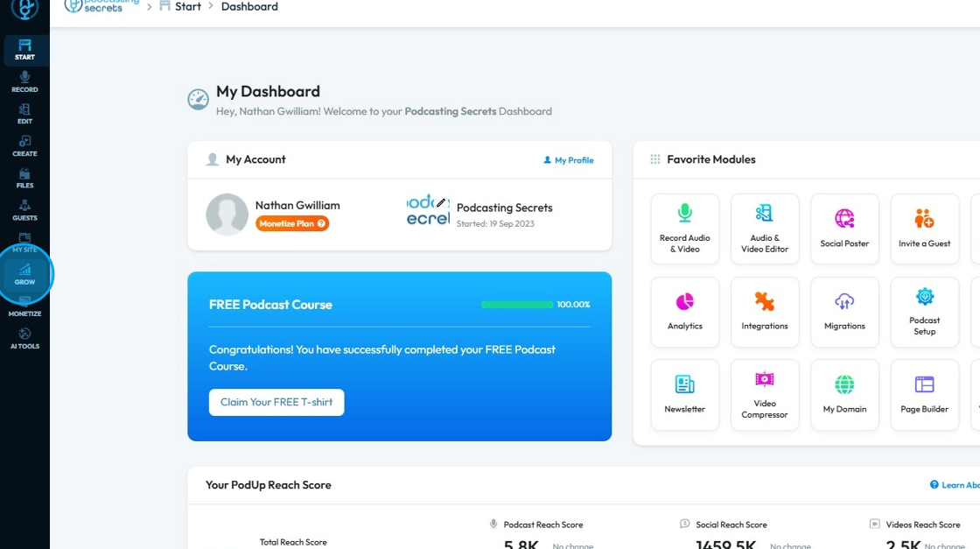Screen dimensions: 980x549
Task: Click the Nathan Gwilliam avatar picture
Action: pyautogui.click(x=227, y=215)
